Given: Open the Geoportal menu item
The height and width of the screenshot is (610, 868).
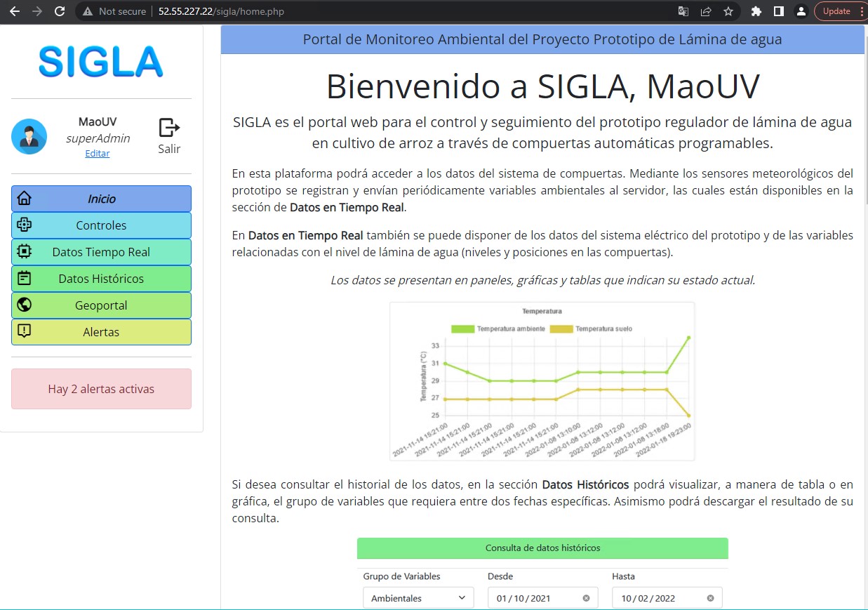Looking at the screenshot, I should [101, 305].
